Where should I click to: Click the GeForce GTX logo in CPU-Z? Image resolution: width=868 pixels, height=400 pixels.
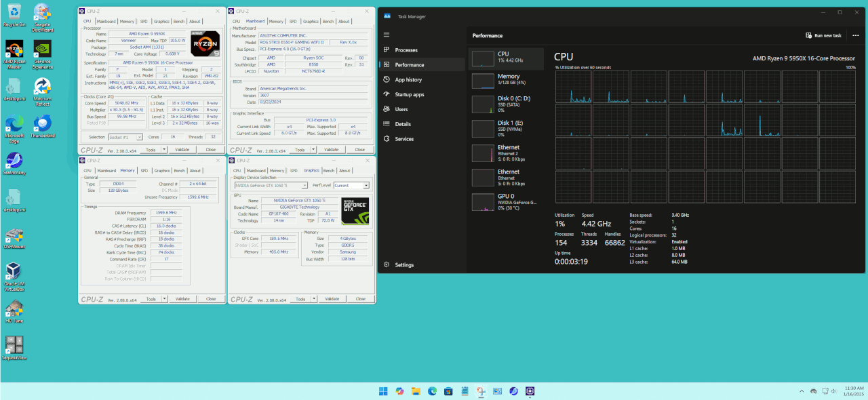coord(355,211)
